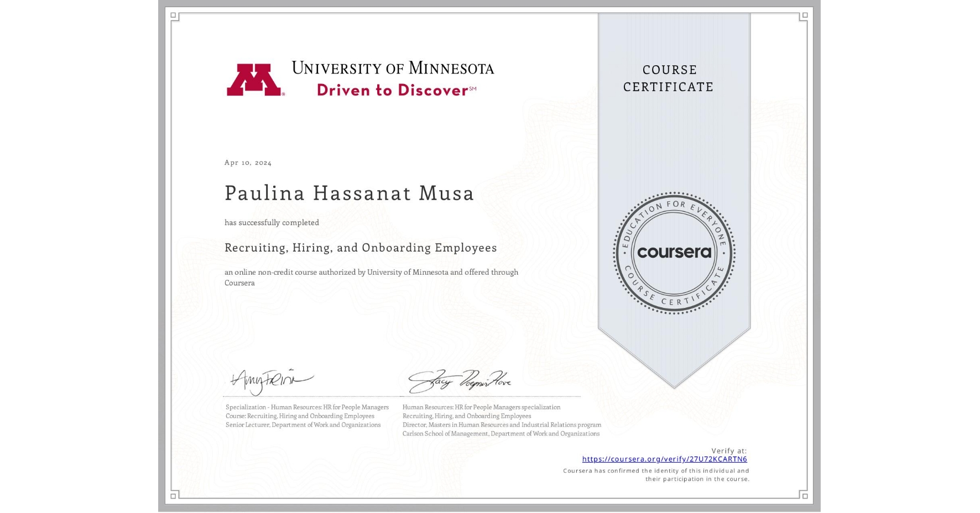The width and height of the screenshot is (980, 513).
Task: Select the decorative corner square bottom left
Action: [173, 497]
